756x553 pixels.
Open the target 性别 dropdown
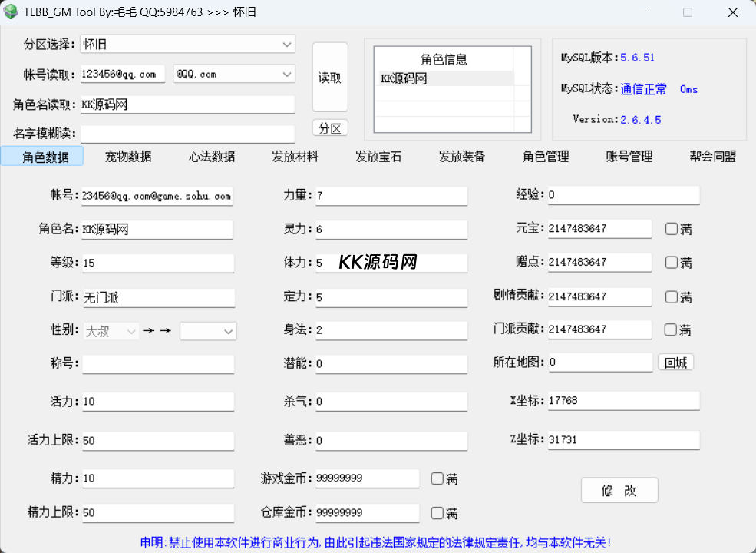(208, 331)
